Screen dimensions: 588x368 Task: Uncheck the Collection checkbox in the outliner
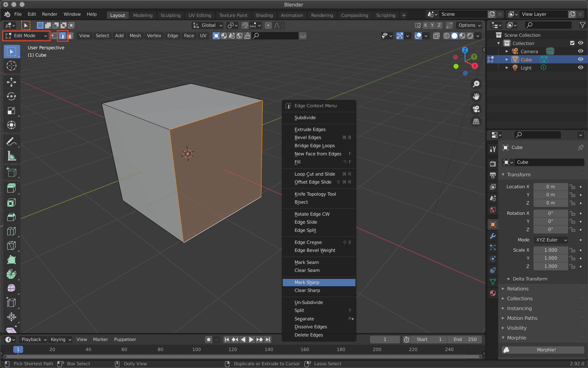point(572,43)
